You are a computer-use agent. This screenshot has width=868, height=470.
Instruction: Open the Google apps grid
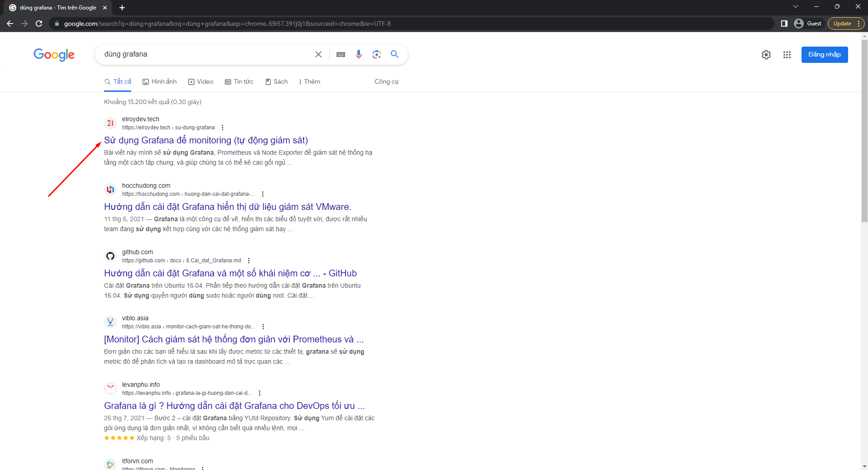click(x=787, y=55)
